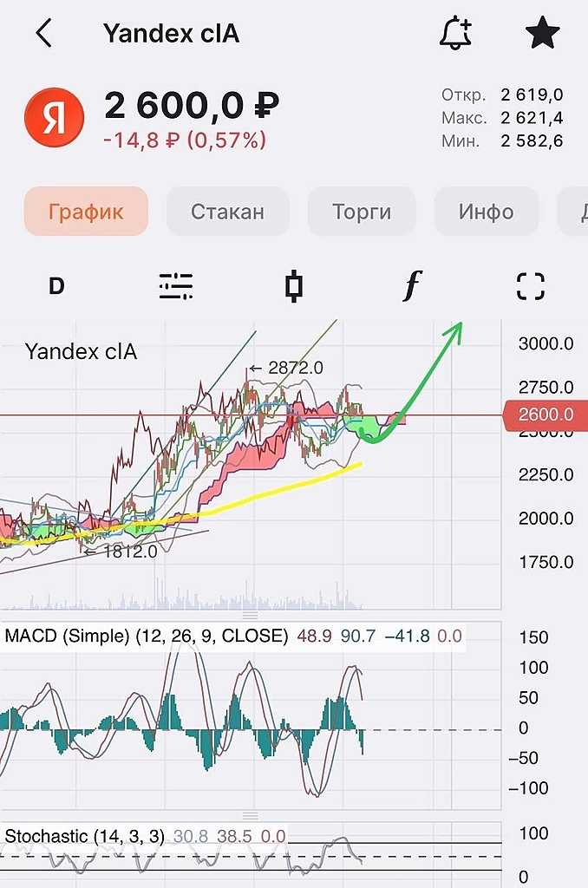Grab divider handle above the Stochastic pane
Screen dimensions: 588x888
[x=251, y=816]
